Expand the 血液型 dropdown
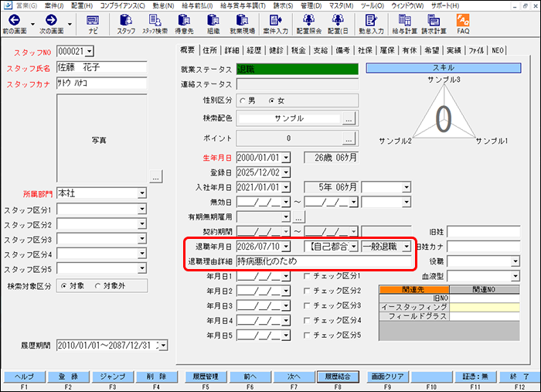The image size is (541, 392). 515,276
